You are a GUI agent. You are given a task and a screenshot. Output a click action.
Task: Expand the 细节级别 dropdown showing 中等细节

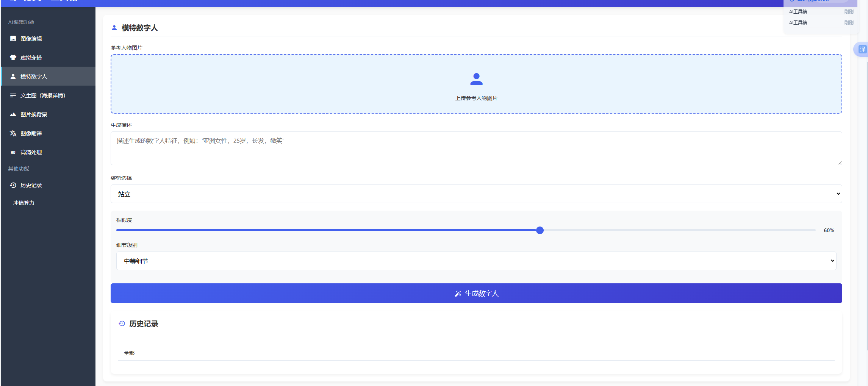click(x=476, y=261)
